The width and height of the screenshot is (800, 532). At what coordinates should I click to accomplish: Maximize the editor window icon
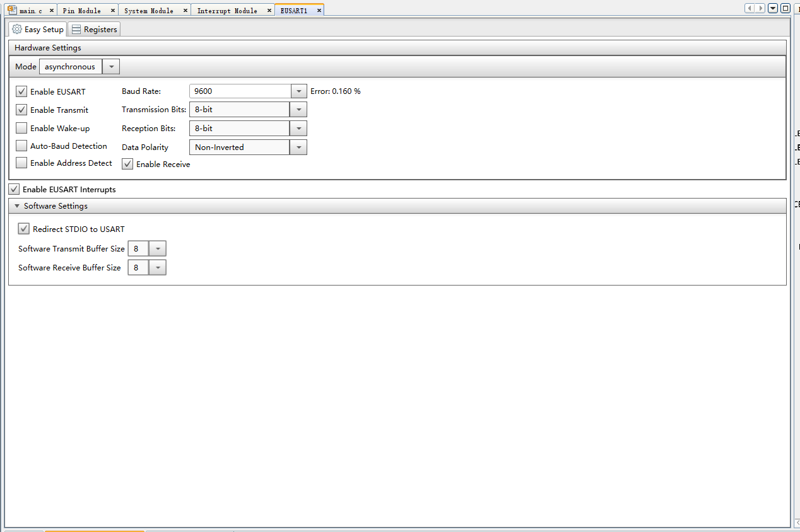coord(785,8)
